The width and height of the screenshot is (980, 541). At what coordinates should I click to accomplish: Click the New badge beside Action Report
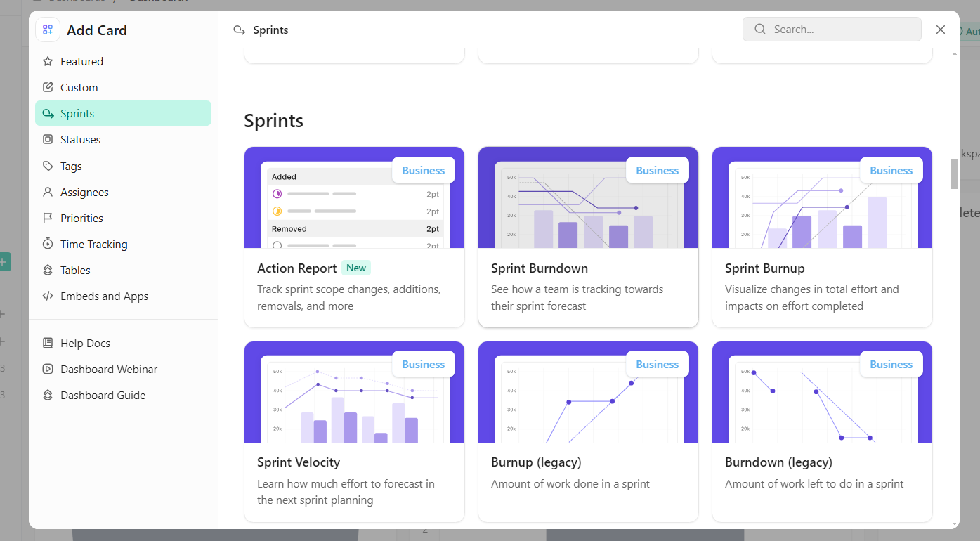(x=356, y=268)
